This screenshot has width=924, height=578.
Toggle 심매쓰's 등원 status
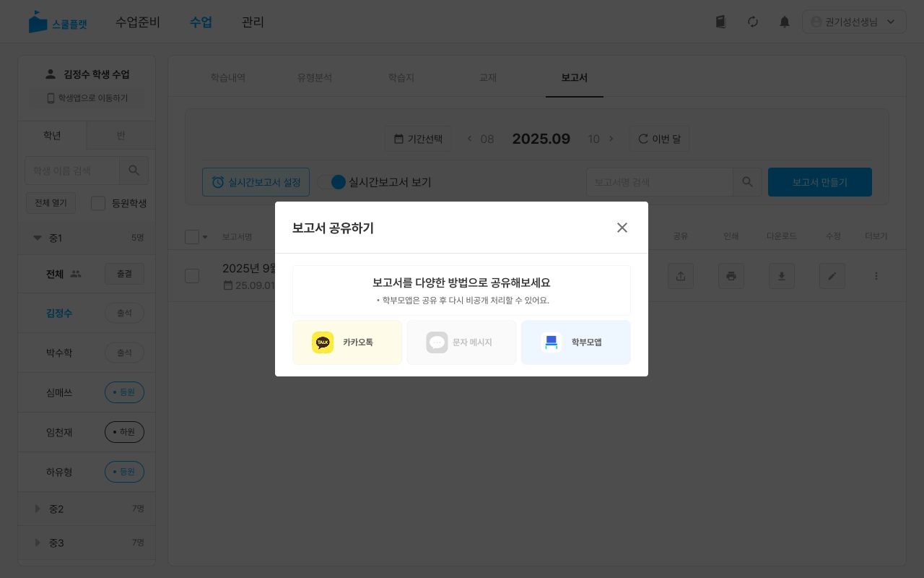tap(124, 392)
